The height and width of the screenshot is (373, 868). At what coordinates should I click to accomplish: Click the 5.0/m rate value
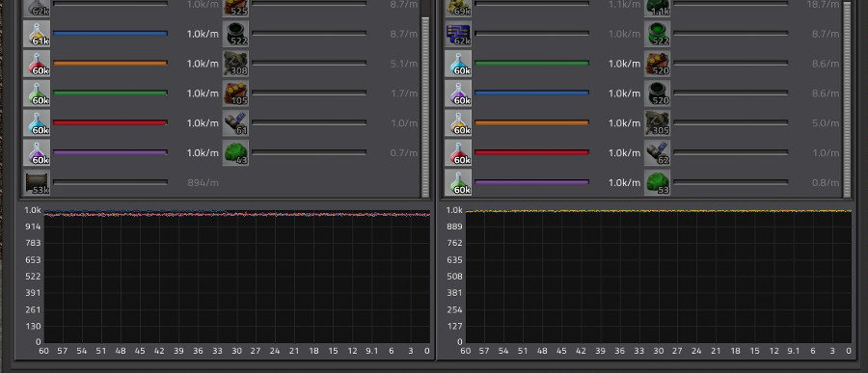826,123
